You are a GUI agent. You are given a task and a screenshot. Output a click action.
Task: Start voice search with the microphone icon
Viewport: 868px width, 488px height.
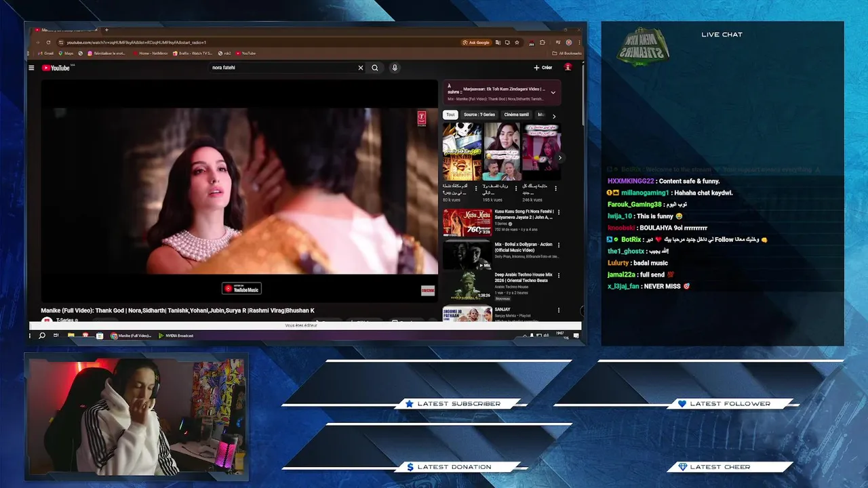tap(394, 68)
